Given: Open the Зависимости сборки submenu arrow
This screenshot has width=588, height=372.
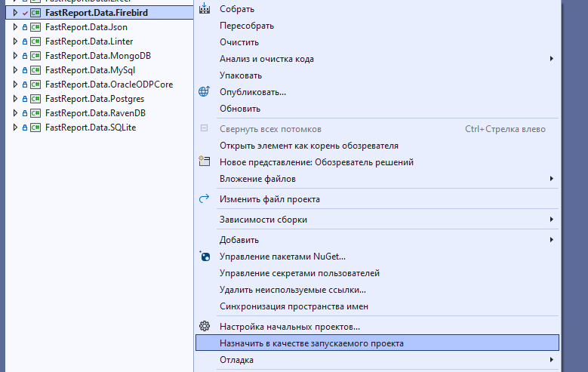Looking at the screenshot, I should tap(551, 219).
